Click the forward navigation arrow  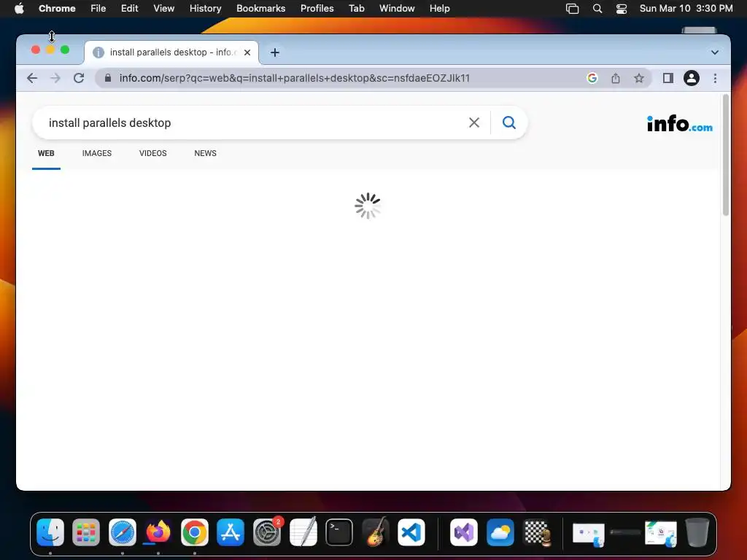pyautogui.click(x=55, y=78)
